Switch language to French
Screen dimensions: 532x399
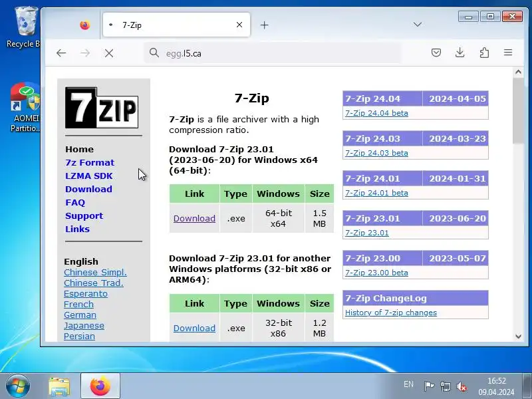78,304
